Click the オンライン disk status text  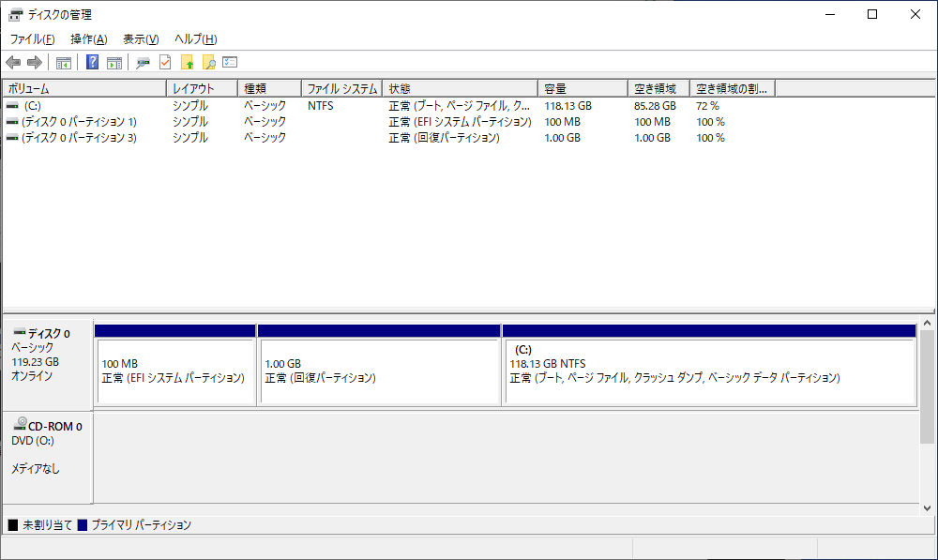click(32, 376)
